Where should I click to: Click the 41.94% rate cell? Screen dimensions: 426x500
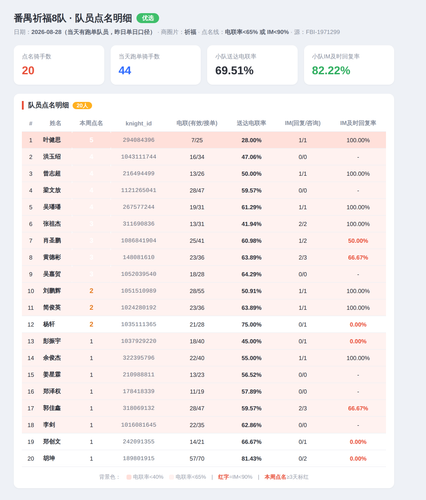click(x=251, y=224)
